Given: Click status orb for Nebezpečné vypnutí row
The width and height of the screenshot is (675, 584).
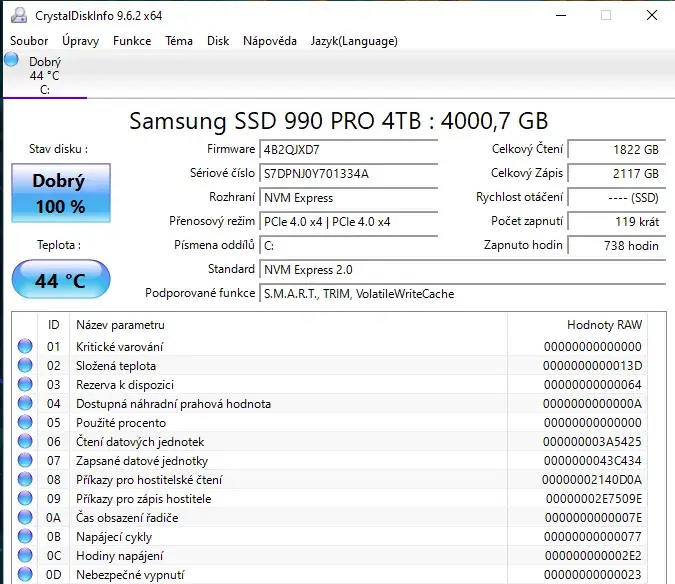Looking at the screenshot, I should click(x=25, y=574).
